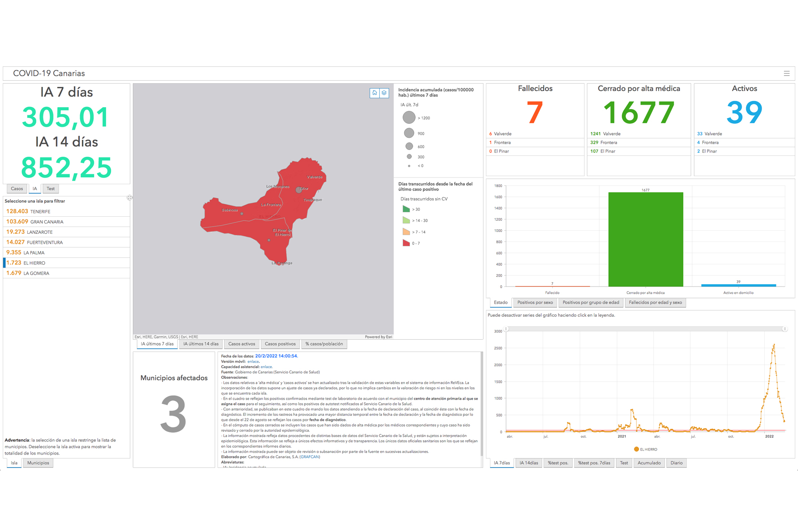This screenshot has height=532, width=798.
Task: Toggle the EL HIERRO legend series
Action: tap(645, 449)
